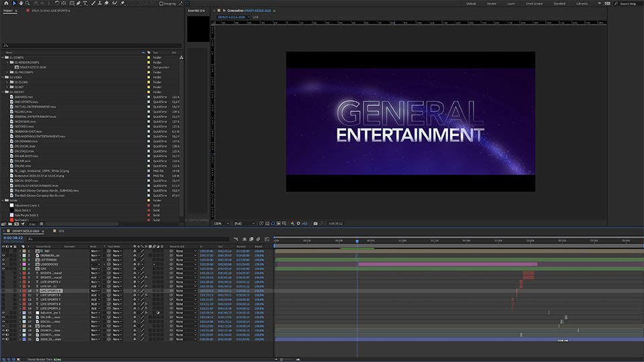The image size is (644, 362).
Task: Open blend Mode dropdown for LIVE SPORTS 6
Action: click(95, 290)
